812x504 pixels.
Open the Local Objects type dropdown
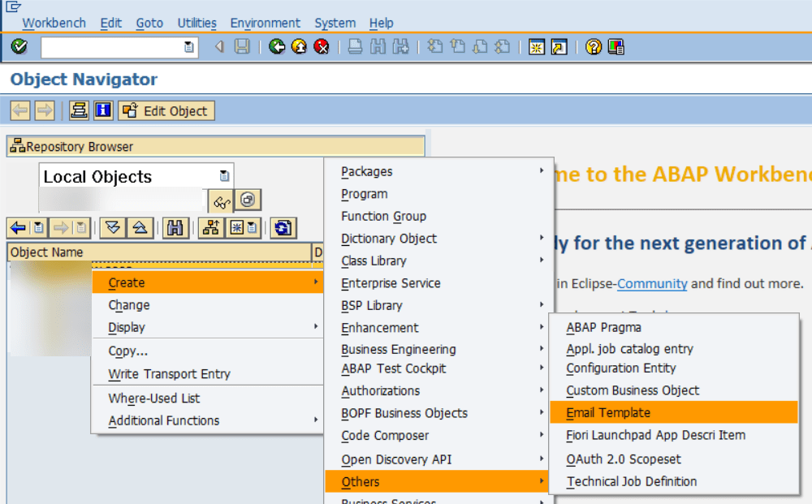click(x=224, y=176)
